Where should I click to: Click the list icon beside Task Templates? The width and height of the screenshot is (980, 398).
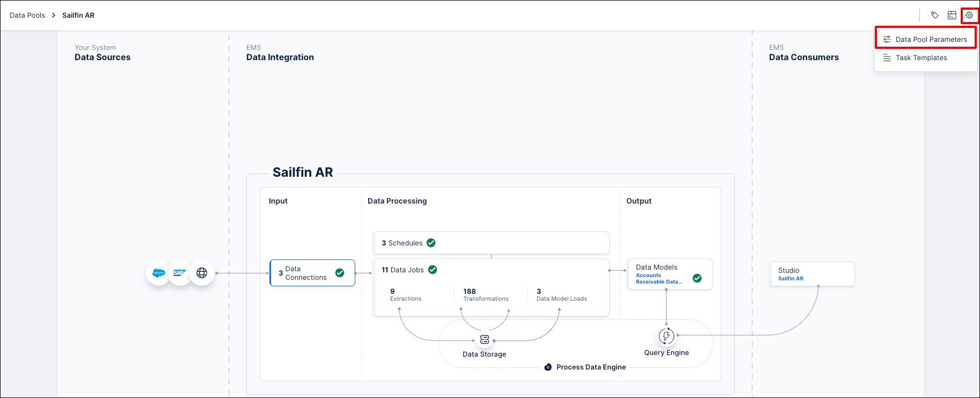point(887,58)
